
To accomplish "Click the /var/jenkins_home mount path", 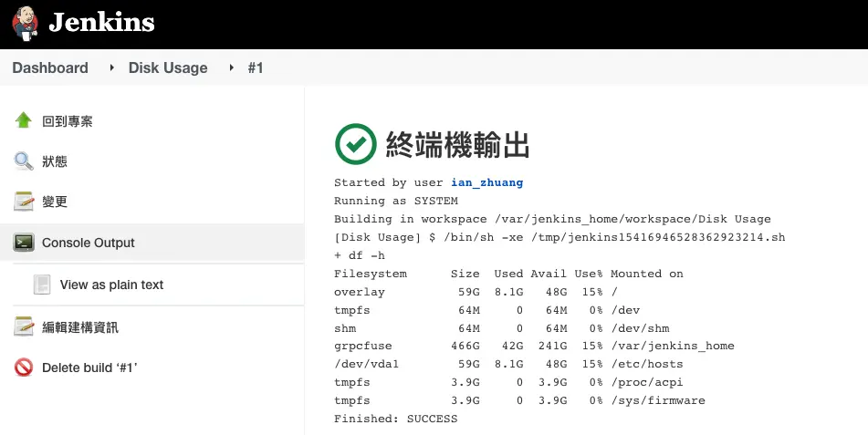I will click(x=673, y=346).
